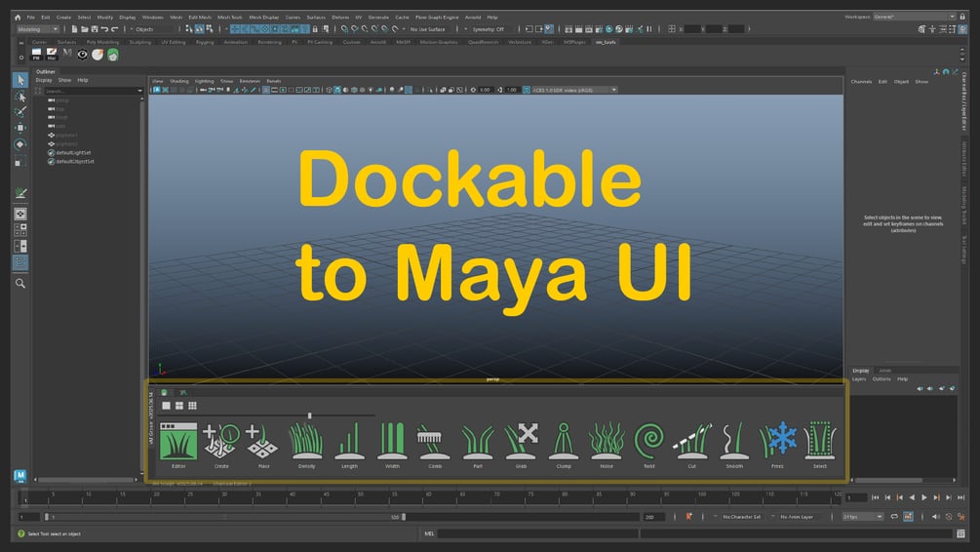The width and height of the screenshot is (980, 552).
Task: Expand the Outliner search options arrow
Action: pyautogui.click(x=139, y=92)
